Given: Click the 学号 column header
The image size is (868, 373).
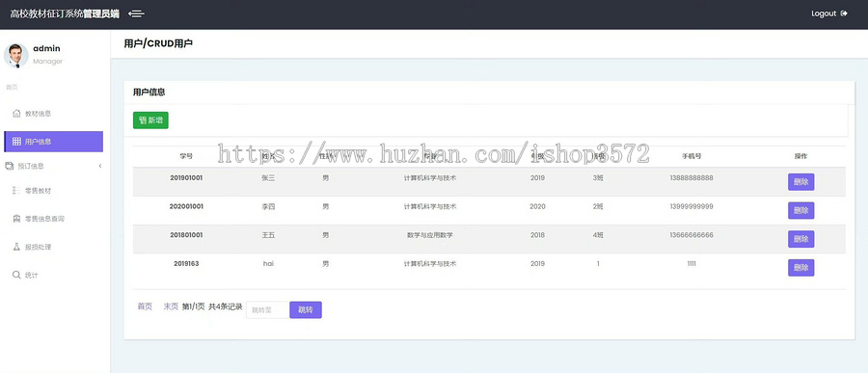Looking at the screenshot, I should pyautogui.click(x=186, y=156).
